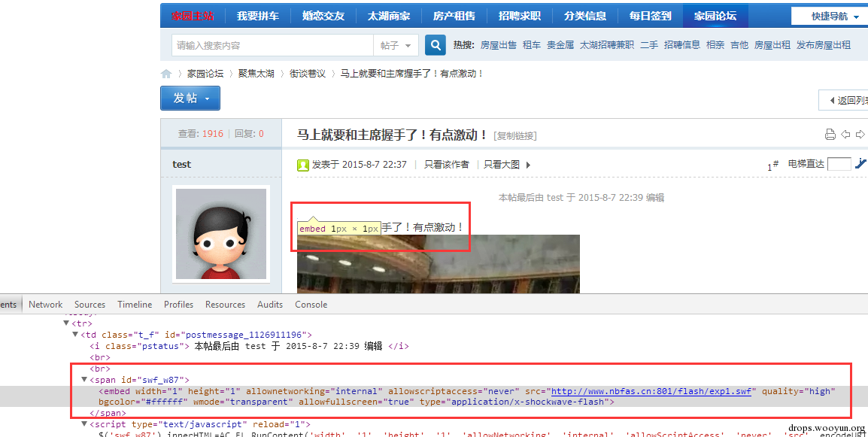The height and width of the screenshot is (437, 868).
Task: Focus the forum search input field
Action: (x=272, y=45)
